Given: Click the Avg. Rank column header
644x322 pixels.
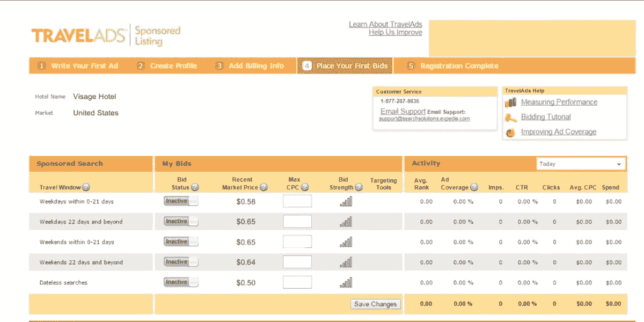Looking at the screenshot, I should pyautogui.click(x=421, y=184).
